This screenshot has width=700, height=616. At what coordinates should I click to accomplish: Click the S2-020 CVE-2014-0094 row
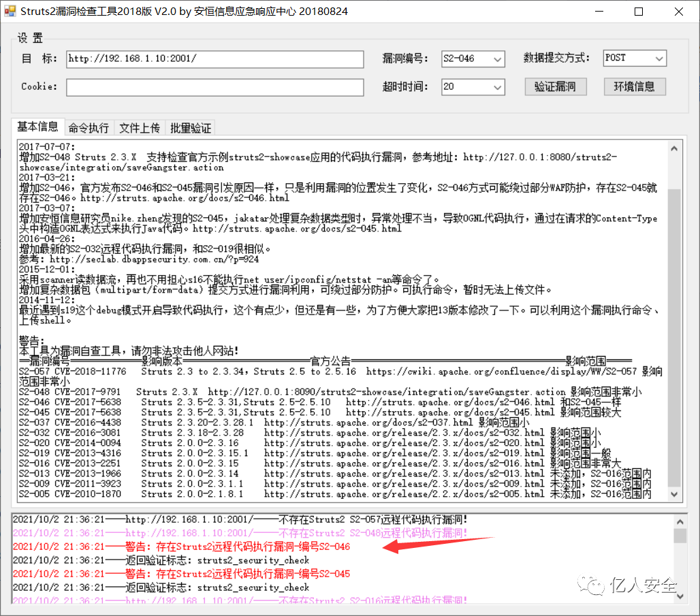pos(310,443)
